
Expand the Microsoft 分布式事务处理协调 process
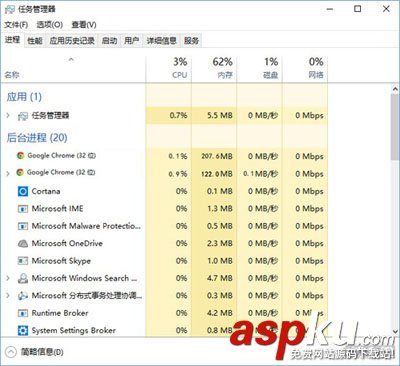[x=8, y=295]
